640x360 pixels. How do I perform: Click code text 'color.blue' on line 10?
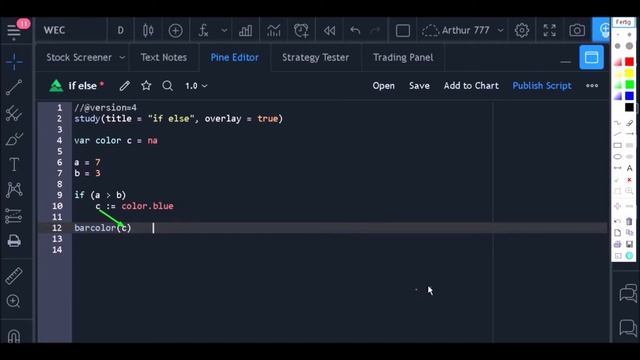pyautogui.click(x=147, y=206)
